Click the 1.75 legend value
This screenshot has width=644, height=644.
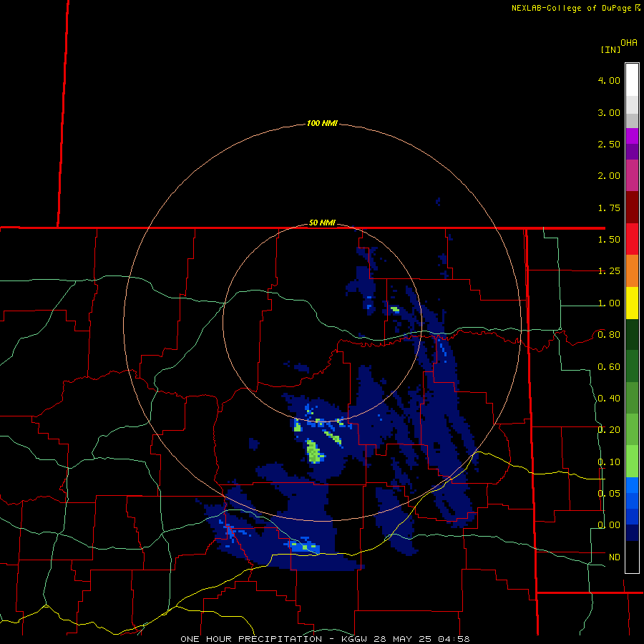click(609, 208)
